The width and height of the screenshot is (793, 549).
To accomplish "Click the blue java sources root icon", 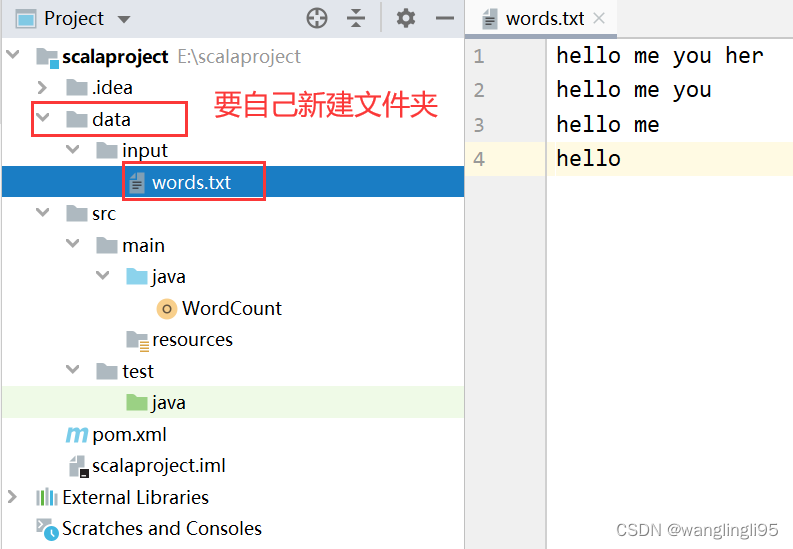I will [x=137, y=276].
